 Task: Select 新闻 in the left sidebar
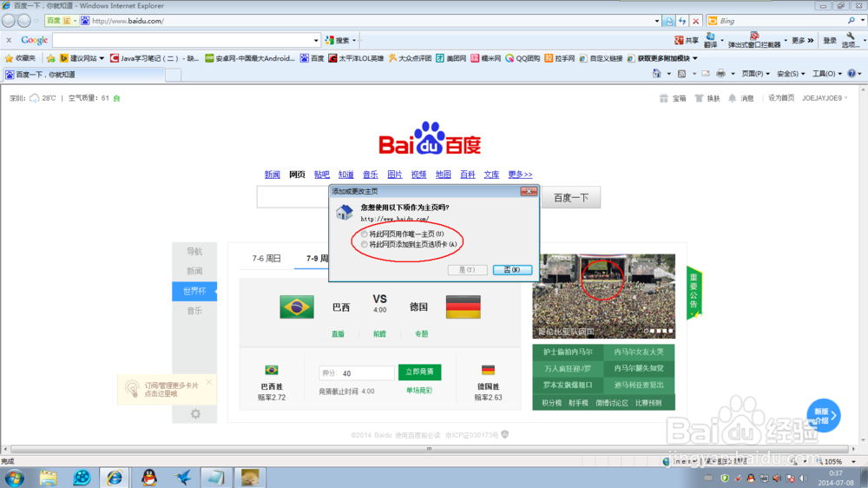[194, 271]
